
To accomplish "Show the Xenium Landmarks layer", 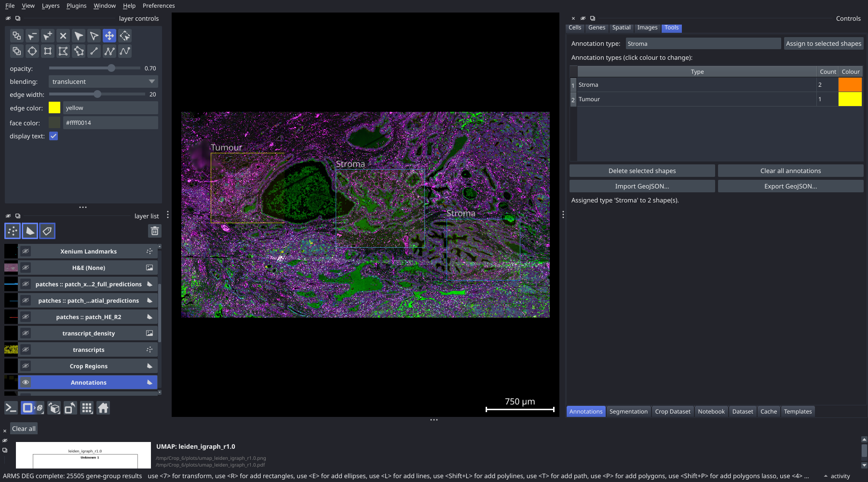I will pos(26,251).
